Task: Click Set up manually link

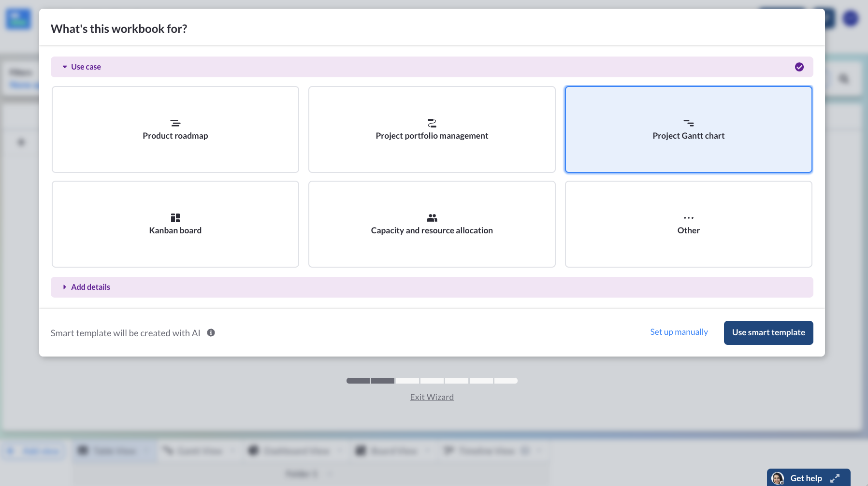Action: click(679, 332)
